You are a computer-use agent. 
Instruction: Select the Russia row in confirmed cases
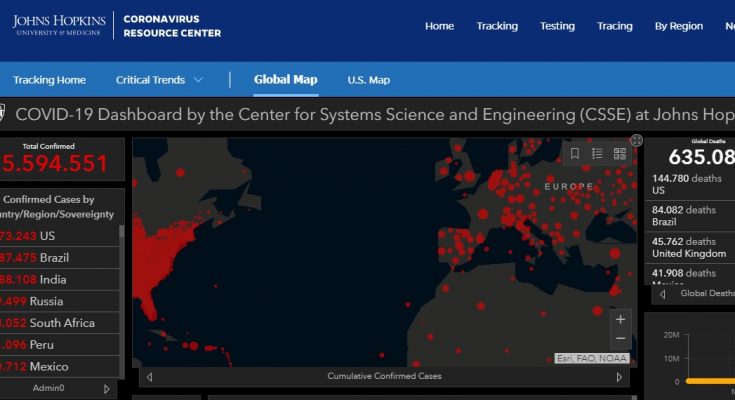point(60,301)
